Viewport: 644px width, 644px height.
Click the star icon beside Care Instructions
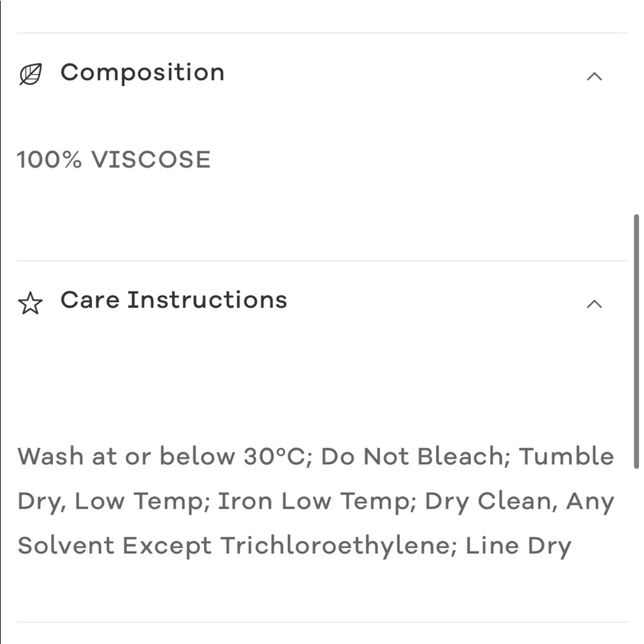pyautogui.click(x=30, y=303)
